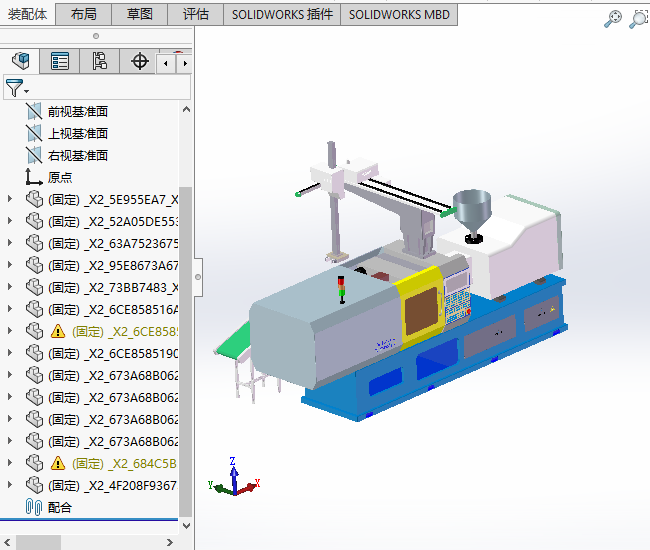Expand the _X2_6CE858516A component node
650x550 pixels.
10,309
